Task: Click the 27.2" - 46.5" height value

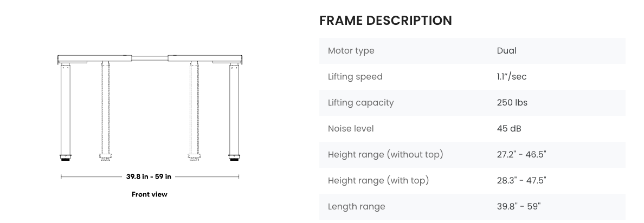Action: point(521,155)
